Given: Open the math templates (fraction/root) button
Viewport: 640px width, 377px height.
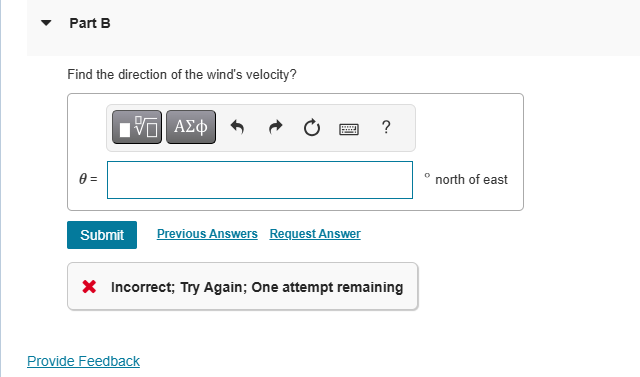Looking at the screenshot, I should tap(137, 127).
